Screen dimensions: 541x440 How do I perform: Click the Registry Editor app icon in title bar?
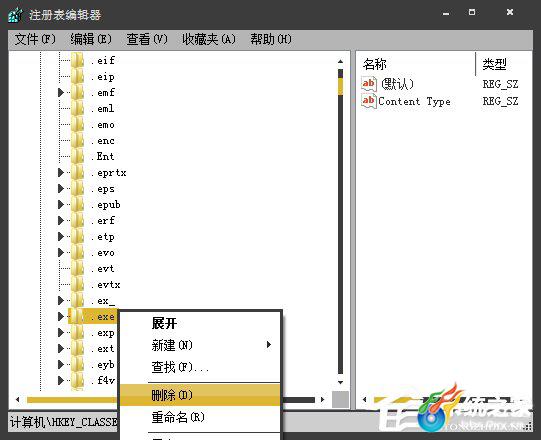click(15, 15)
